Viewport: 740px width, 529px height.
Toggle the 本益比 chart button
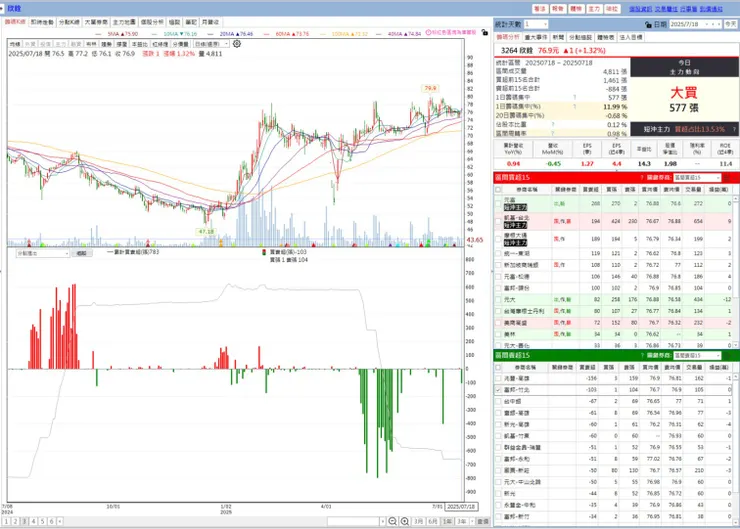pos(140,44)
